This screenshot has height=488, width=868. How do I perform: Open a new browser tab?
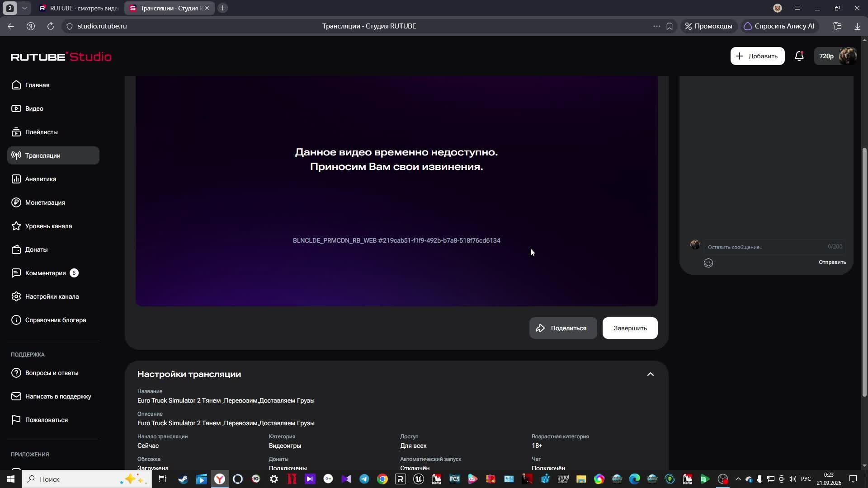coord(222,8)
